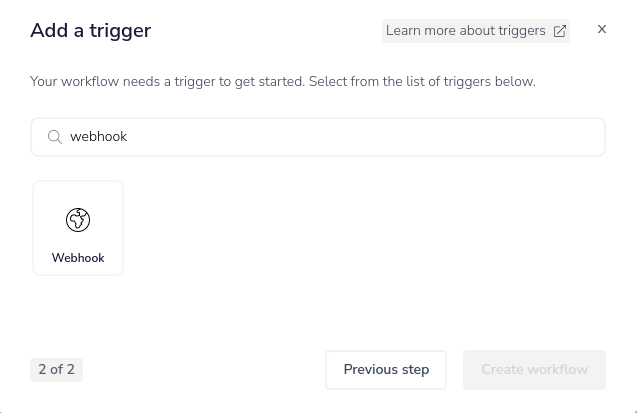The image size is (637, 413).
Task: Place cursor after webhook search query
Action: click(x=129, y=137)
